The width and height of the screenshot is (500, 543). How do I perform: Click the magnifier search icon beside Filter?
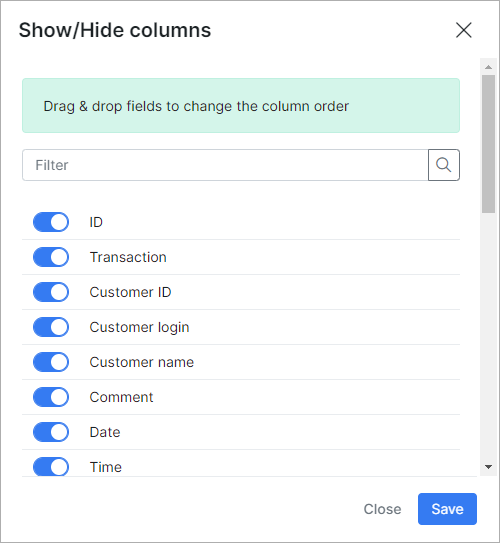[444, 165]
